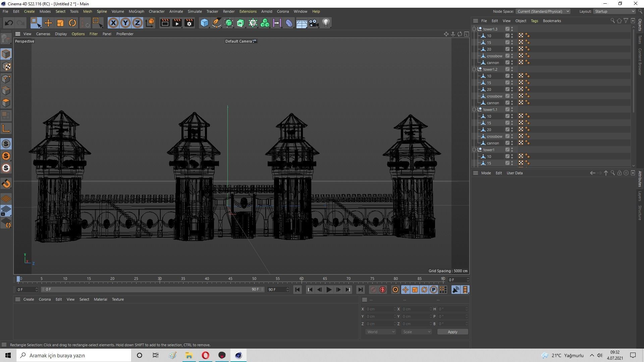Select the Rotate tool
This screenshot has height=362, width=644.
point(72,23)
